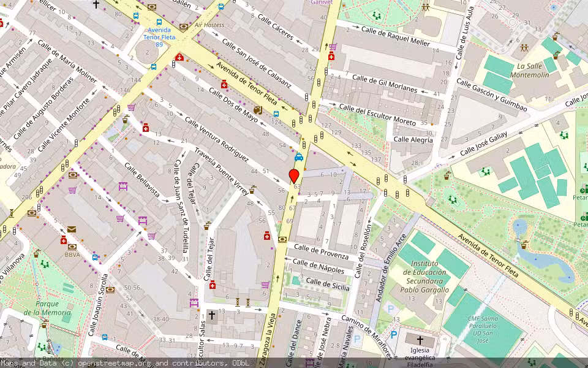Select the 'Air Hostess' label

[209, 25]
